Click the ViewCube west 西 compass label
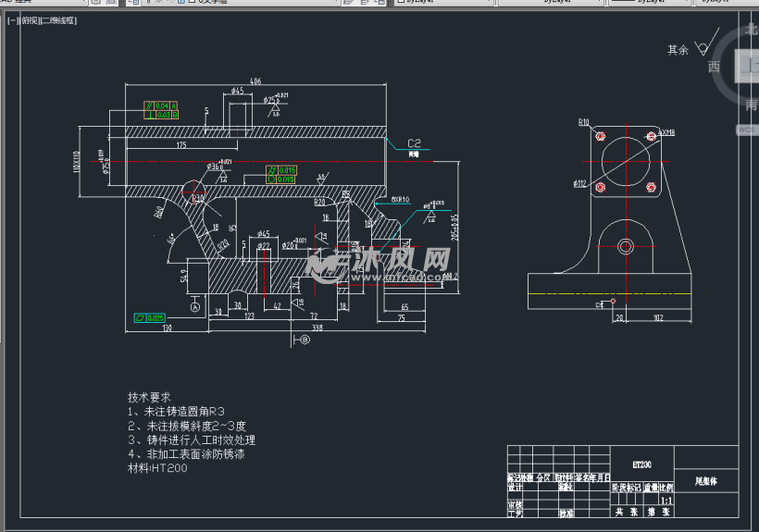759x532 pixels. click(x=714, y=67)
